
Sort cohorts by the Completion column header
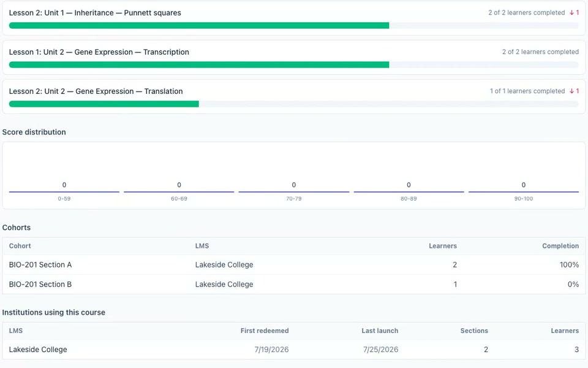tap(560, 246)
